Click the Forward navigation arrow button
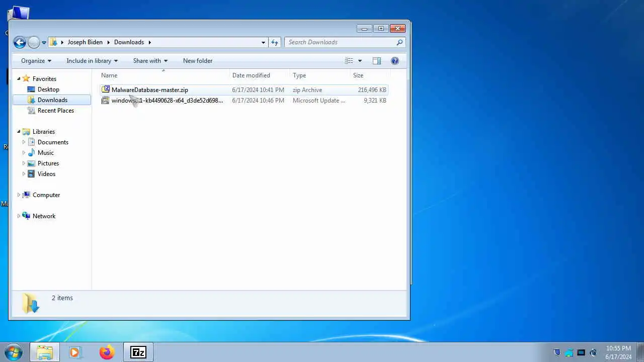The width and height of the screenshot is (644, 362). click(x=34, y=42)
